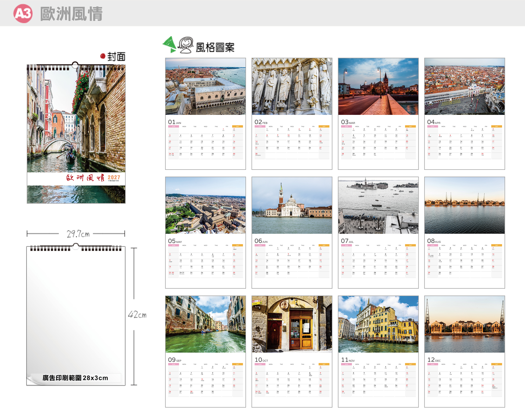Select the 04 APR rooftops page
This screenshot has width=525, height=420.
(x=465, y=114)
